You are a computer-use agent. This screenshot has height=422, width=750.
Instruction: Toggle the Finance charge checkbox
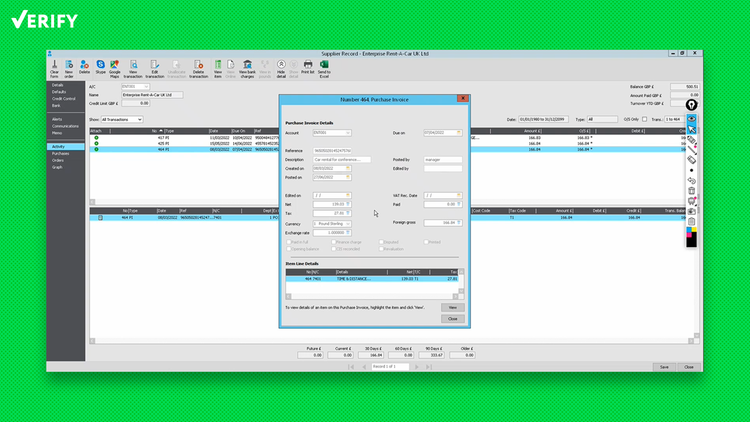pos(333,242)
